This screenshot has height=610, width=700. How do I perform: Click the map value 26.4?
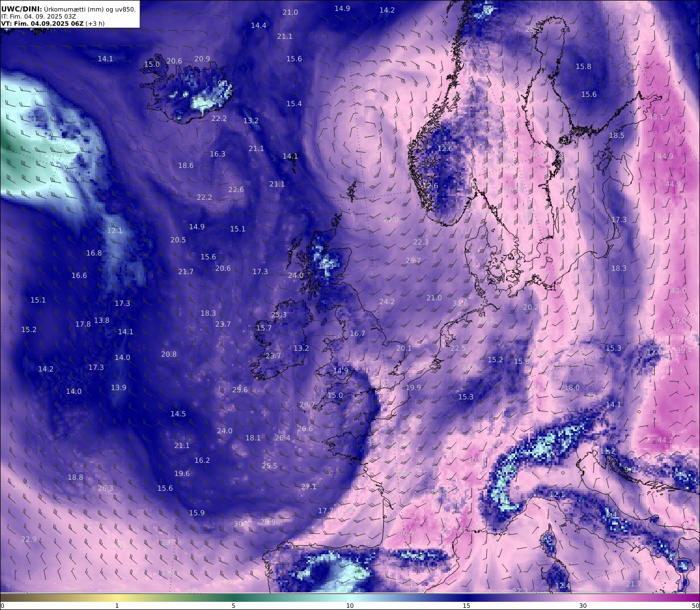point(283,438)
